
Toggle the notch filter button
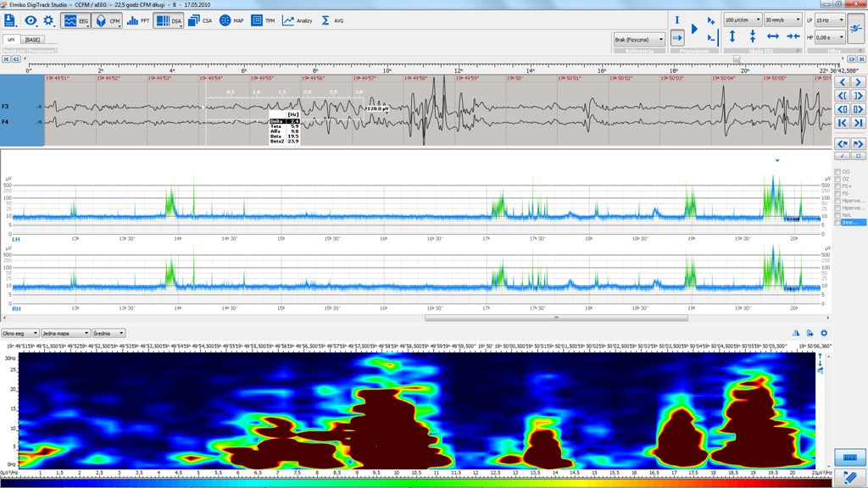click(x=856, y=28)
